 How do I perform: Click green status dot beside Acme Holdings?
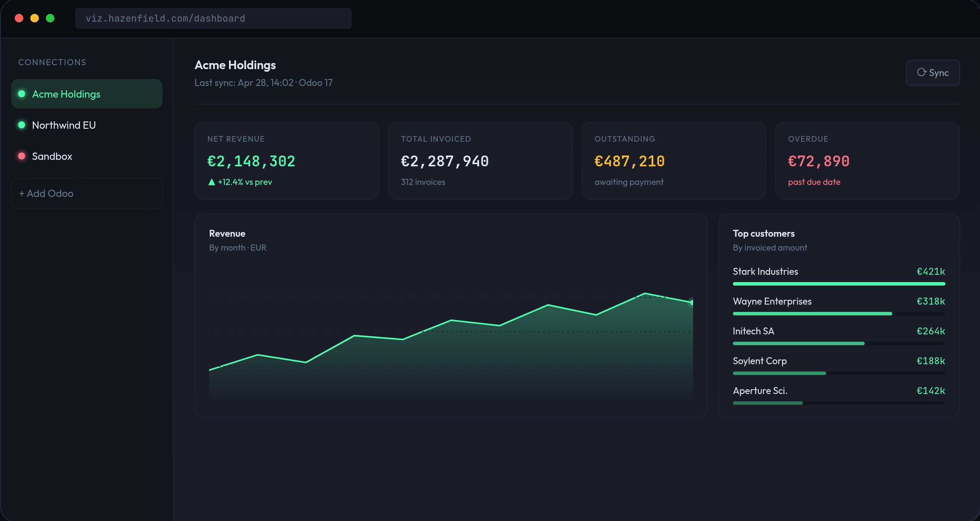(22, 94)
